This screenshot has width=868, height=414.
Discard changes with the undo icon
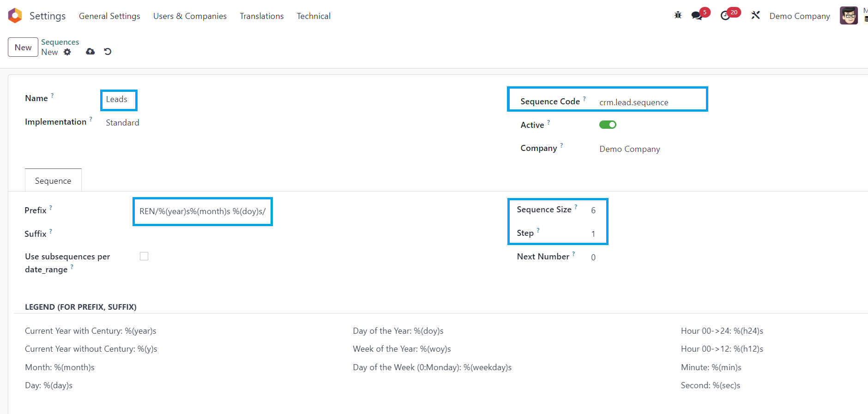[108, 52]
